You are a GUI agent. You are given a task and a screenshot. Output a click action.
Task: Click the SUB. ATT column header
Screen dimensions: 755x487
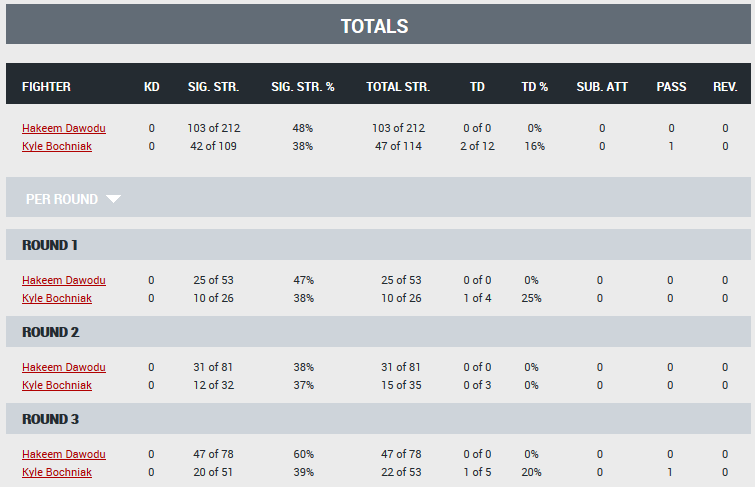602,87
